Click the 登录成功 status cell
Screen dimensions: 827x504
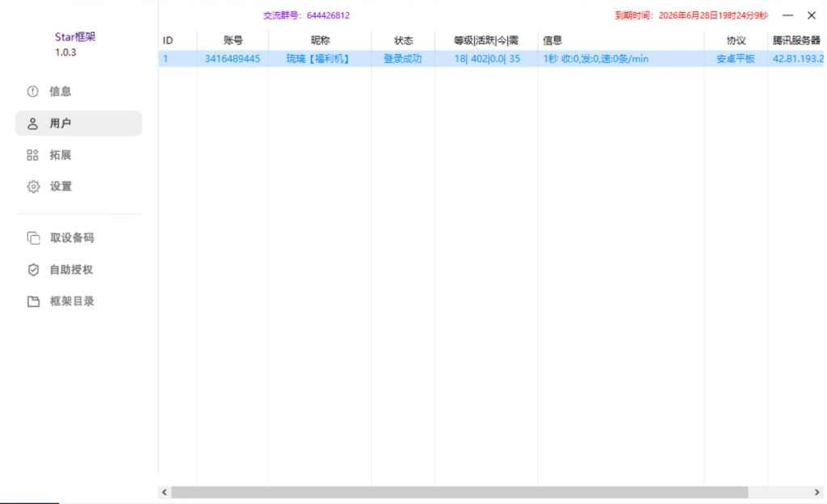coord(402,59)
